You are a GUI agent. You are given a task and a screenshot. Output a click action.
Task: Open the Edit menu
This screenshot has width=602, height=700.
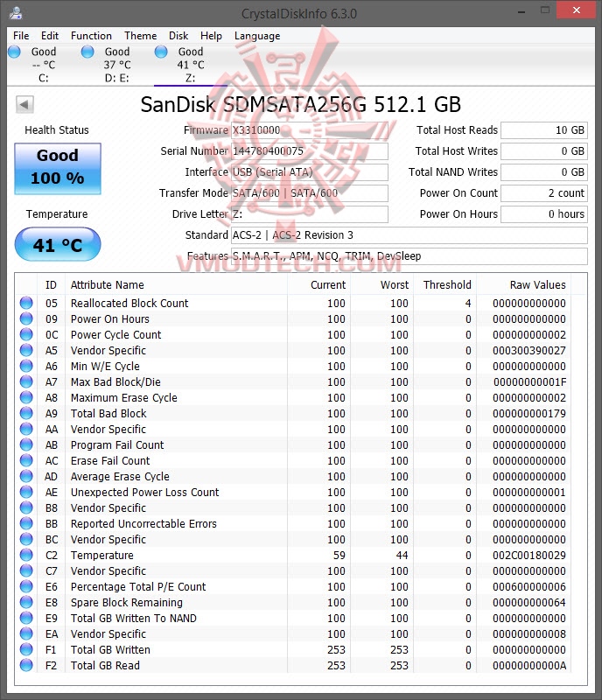pos(50,36)
